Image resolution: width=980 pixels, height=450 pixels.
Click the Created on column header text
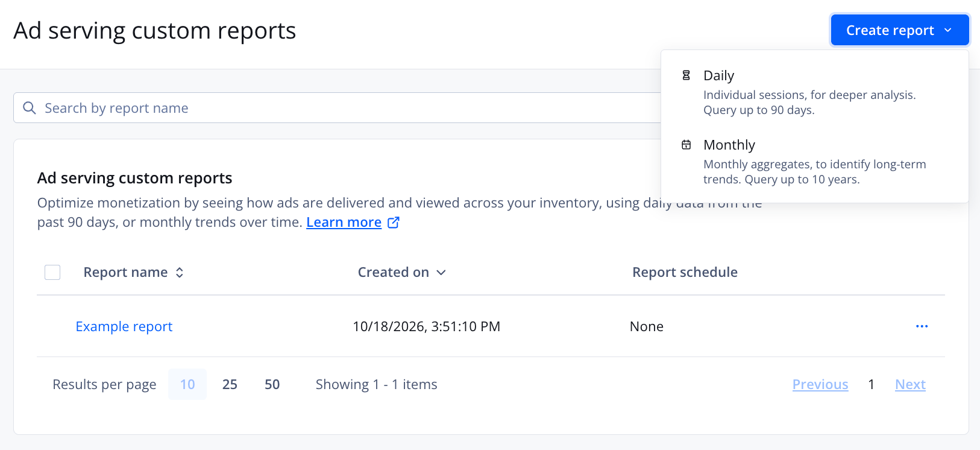point(394,273)
